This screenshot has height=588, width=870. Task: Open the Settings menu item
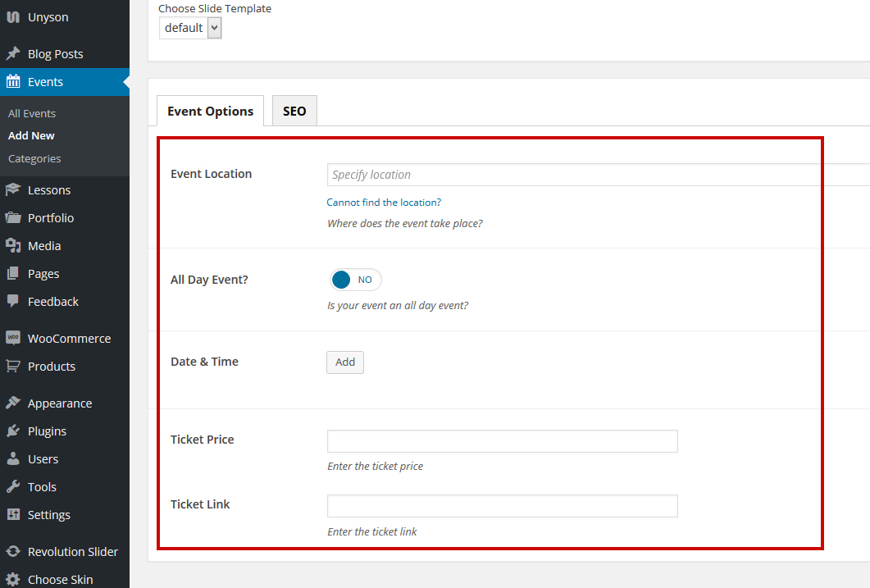point(64,514)
